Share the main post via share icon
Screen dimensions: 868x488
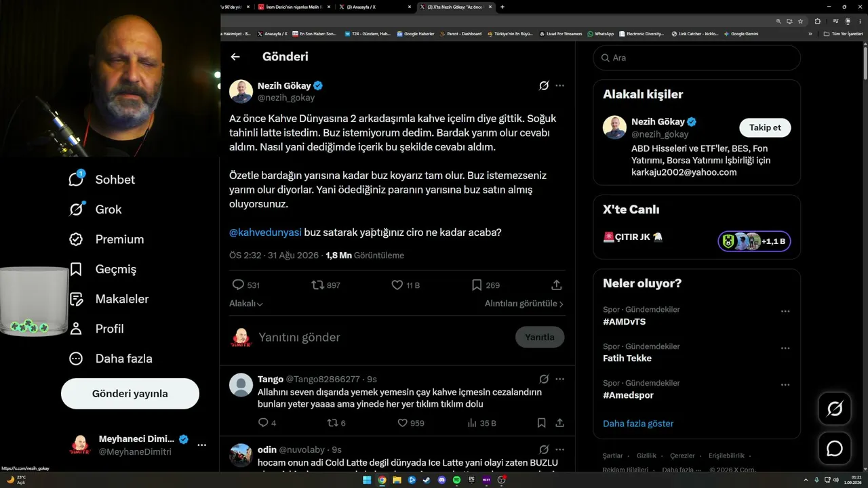(556, 285)
